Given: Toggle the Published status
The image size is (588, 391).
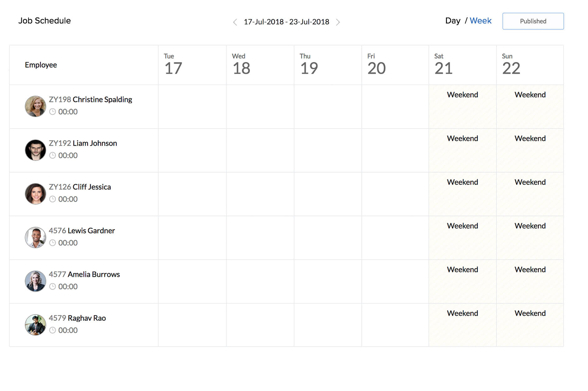Looking at the screenshot, I should [533, 21].
